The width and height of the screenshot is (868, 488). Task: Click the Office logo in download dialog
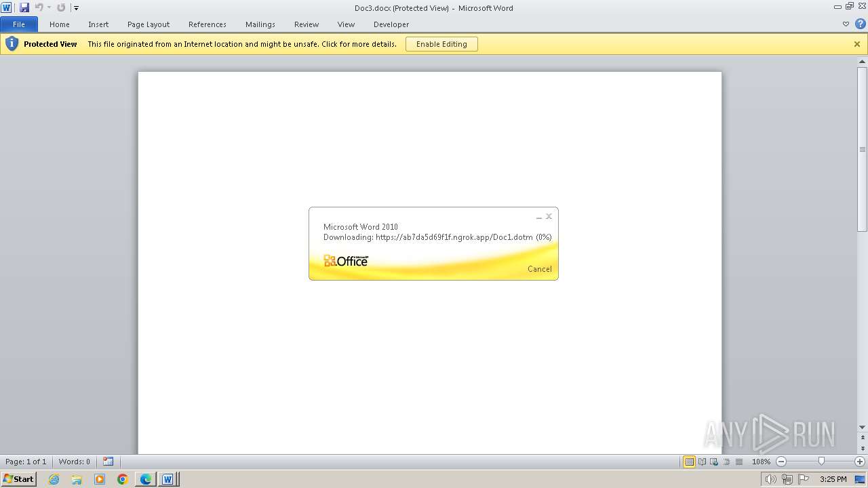click(x=346, y=261)
